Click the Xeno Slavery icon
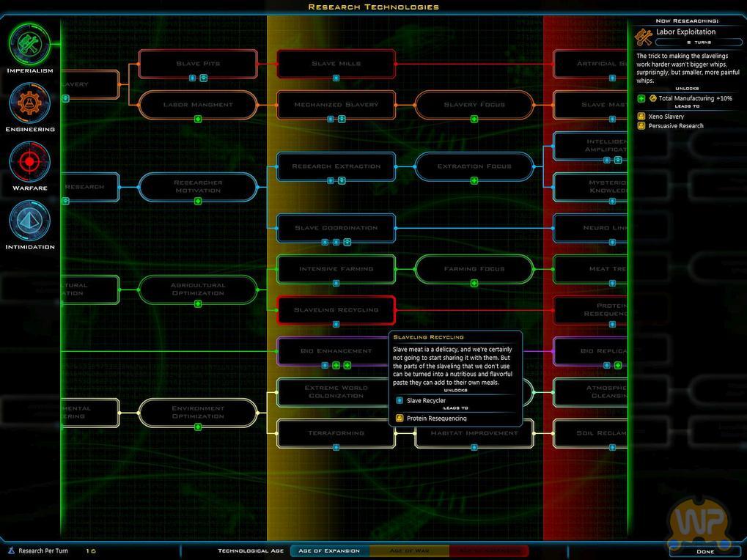The image size is (747, 560). [641, 117]
